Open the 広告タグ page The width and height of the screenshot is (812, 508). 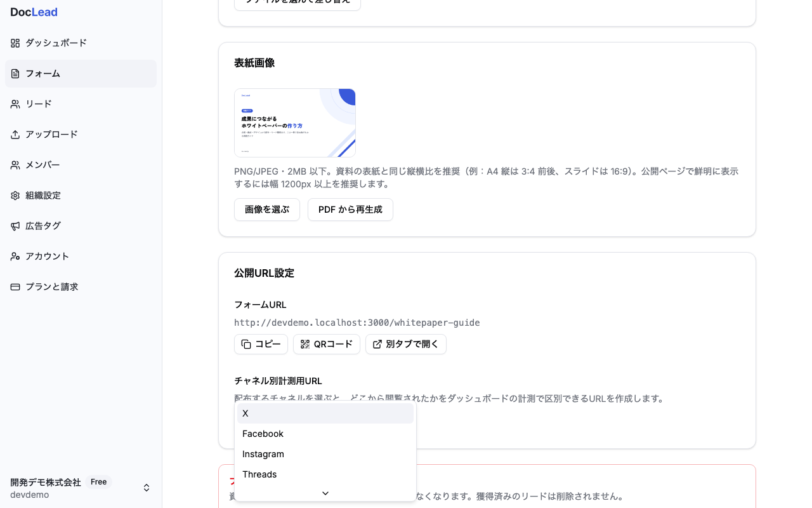pyautogui.click(x=81, y=226)
